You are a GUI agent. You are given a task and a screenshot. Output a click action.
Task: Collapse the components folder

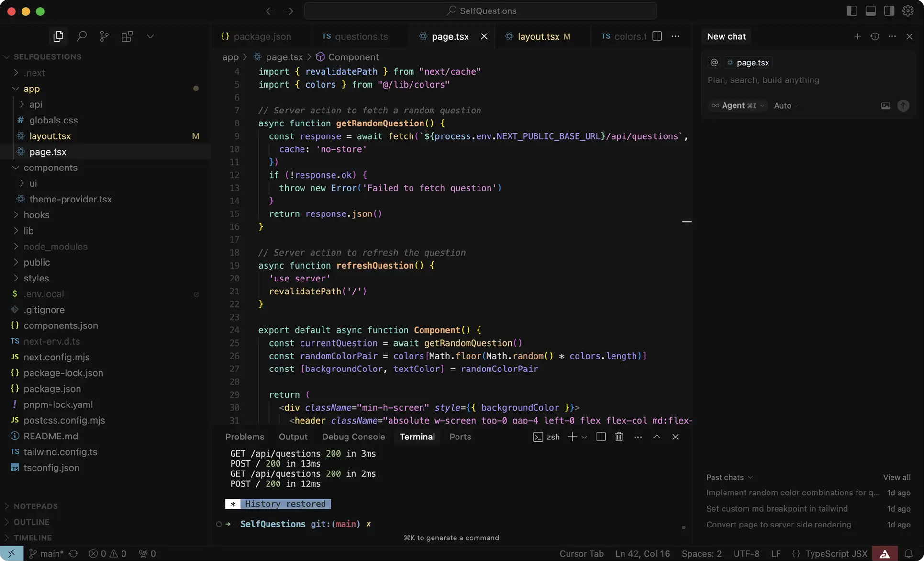pyautogui.click(x=105, y=168)
